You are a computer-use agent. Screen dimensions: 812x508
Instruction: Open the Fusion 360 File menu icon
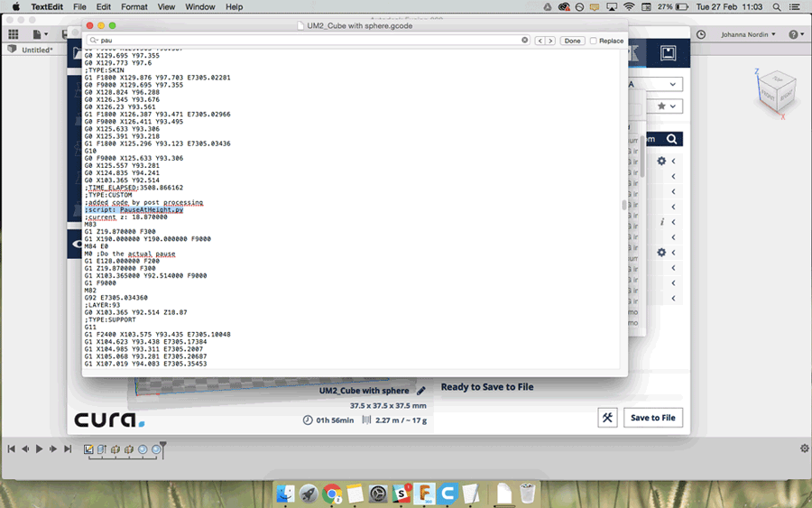coord(40,34)
